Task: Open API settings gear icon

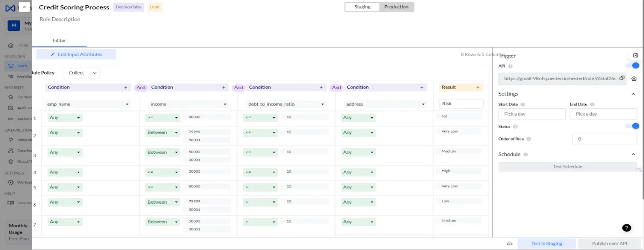Action: click(x=634, y=79)
